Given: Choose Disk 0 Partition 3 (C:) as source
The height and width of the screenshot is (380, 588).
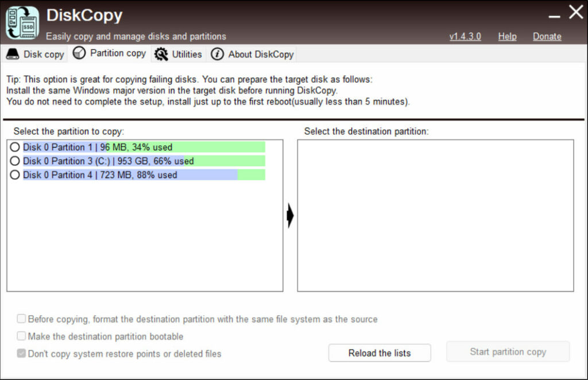Looking at the screenshot, I should (15, 161).
